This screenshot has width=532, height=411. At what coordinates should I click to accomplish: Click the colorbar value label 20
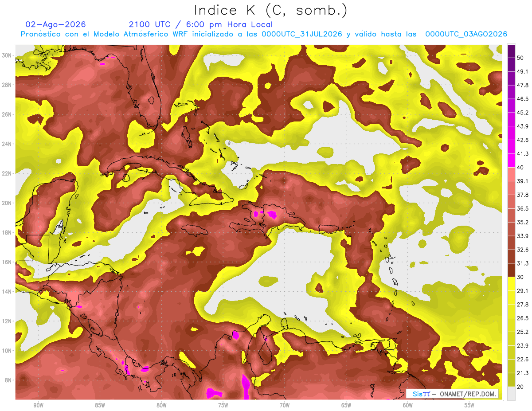tap(521, 387)
